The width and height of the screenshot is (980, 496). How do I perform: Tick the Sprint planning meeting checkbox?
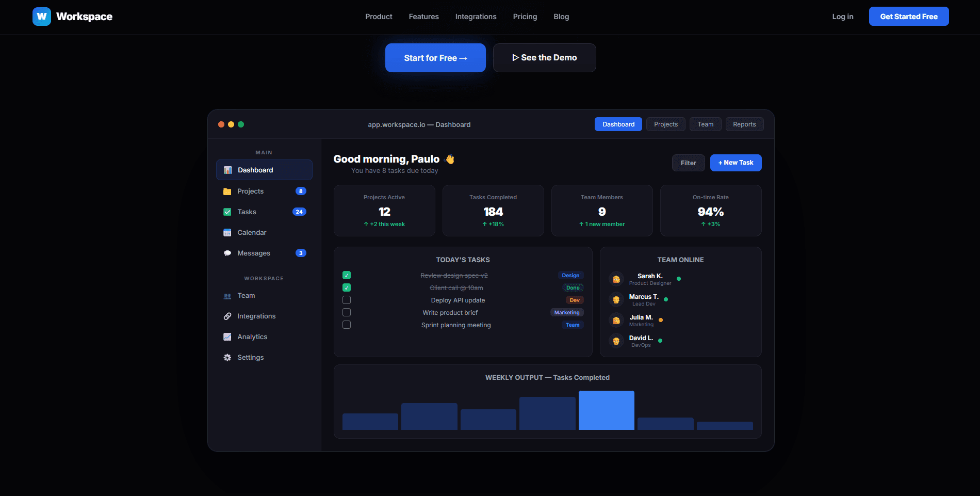click(x=347, y=325)
